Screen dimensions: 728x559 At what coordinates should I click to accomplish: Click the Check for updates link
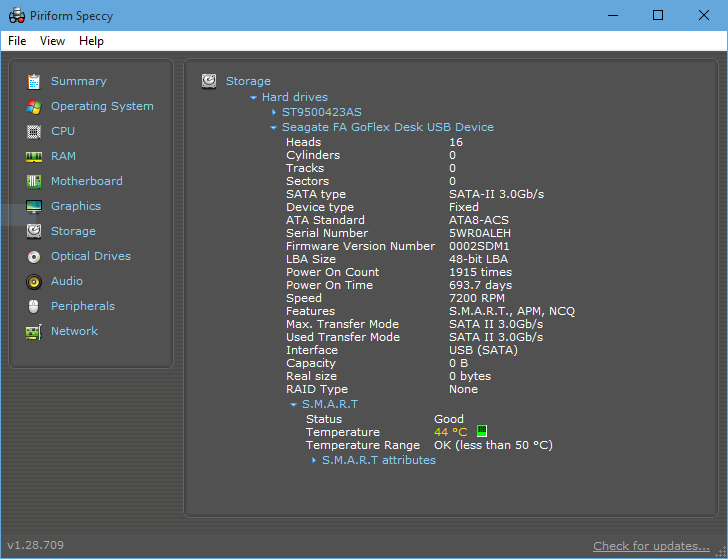point(651,546)
